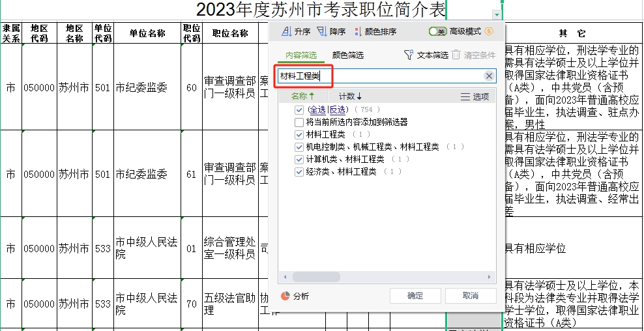The image size is (644, 331).
Task: Select 市中级人民法院 cell in row 70
Action: coord(147,304)
